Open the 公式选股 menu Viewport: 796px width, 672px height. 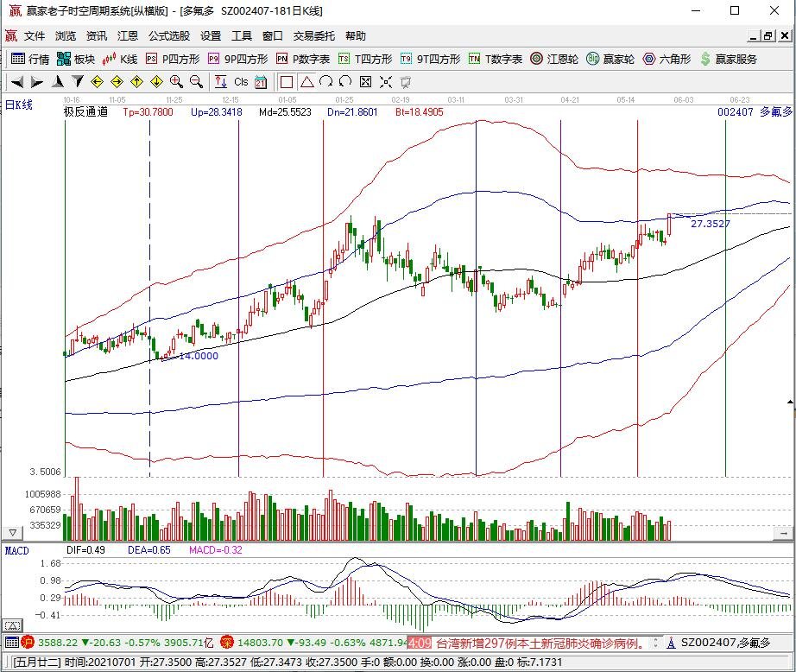(x=169, y=36)
